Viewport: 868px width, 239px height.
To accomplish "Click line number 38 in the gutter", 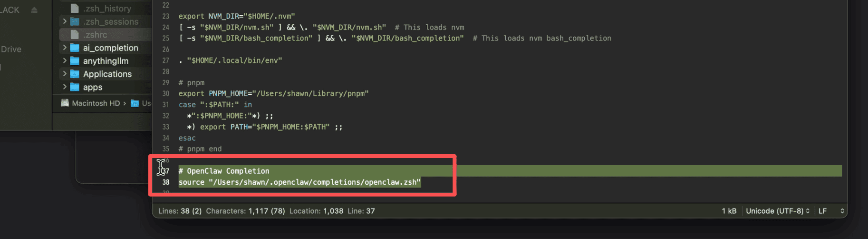I will (165, 182).
